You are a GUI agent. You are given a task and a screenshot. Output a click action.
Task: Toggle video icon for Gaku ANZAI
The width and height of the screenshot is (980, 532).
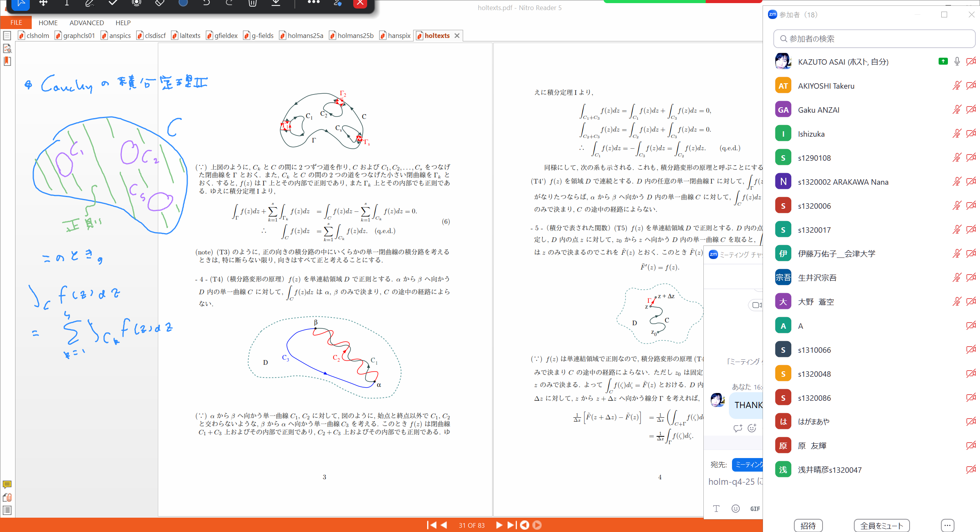click(971, 110)
